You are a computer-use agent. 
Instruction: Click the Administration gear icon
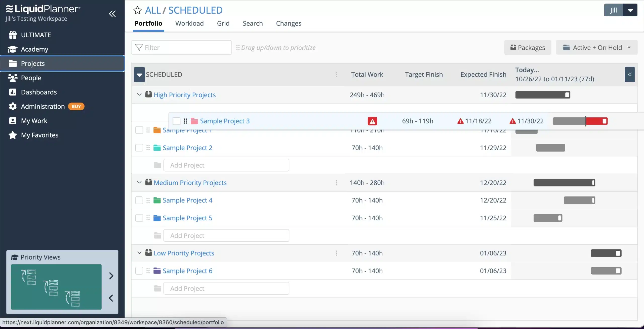[x=13, y=106]
